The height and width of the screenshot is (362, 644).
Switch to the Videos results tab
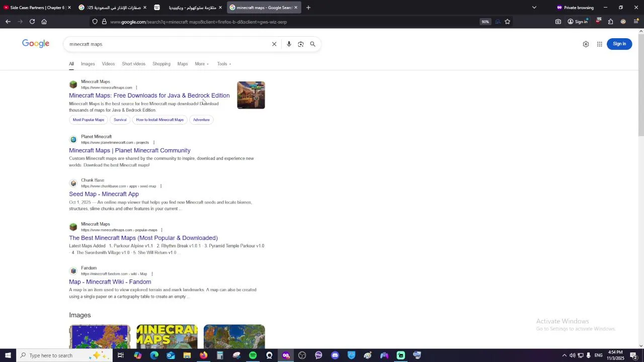point(108,64)
